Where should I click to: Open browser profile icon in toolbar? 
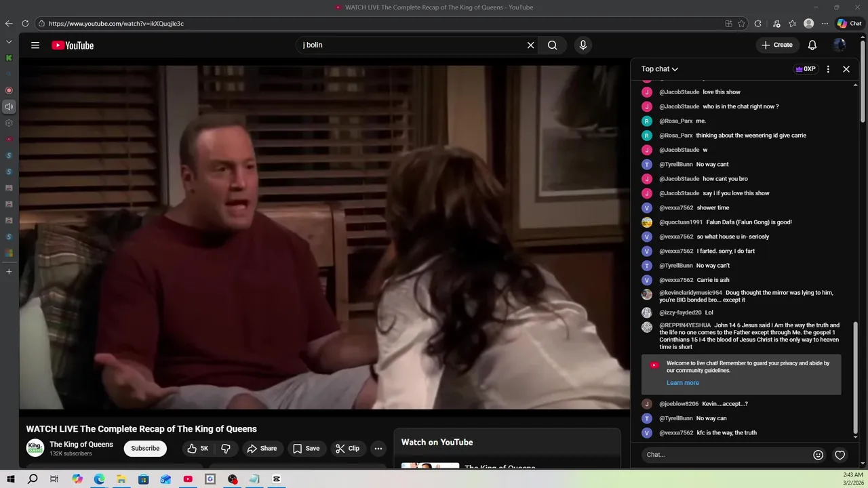click(808, 23)
